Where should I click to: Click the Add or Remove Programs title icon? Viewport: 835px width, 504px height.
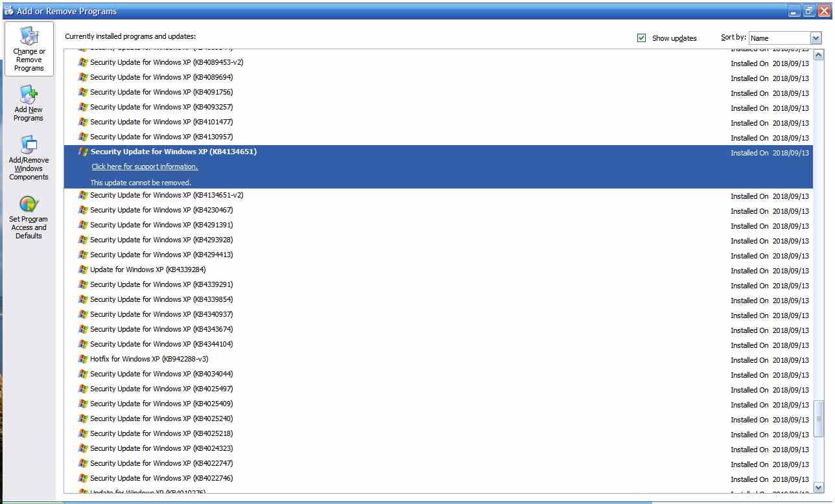tap(8, 10)
